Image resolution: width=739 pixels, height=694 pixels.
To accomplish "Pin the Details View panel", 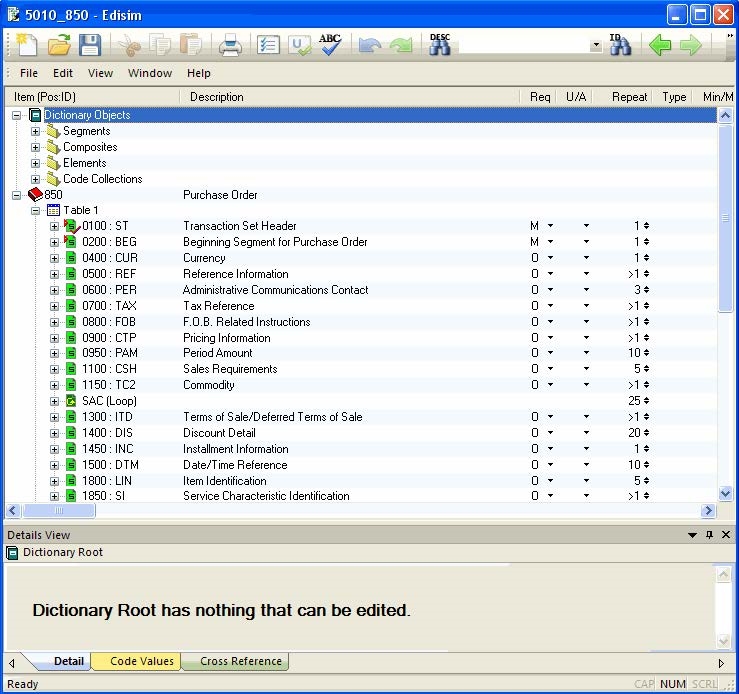I will (710, 535).
